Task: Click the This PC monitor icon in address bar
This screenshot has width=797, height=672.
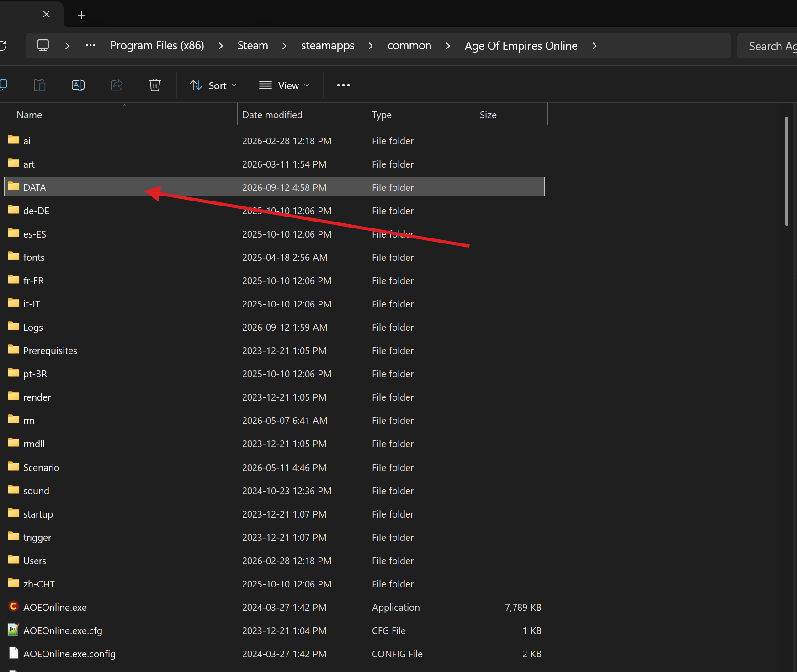Action: coord(43,46)
